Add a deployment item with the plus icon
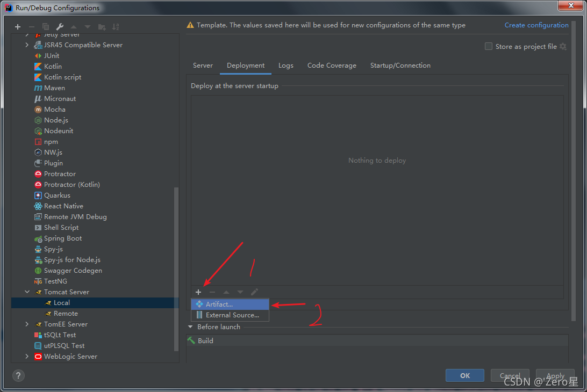 click(x=198, y=292)
